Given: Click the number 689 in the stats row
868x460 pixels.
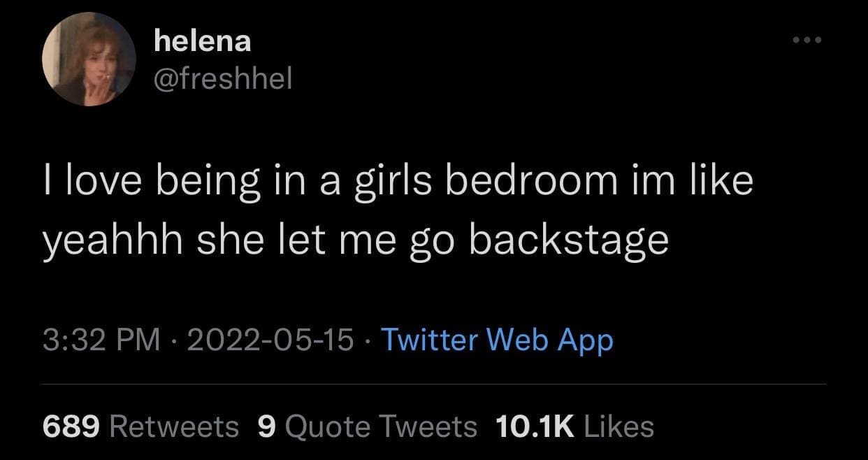Looking at the screenshot, I should [71, 426].
